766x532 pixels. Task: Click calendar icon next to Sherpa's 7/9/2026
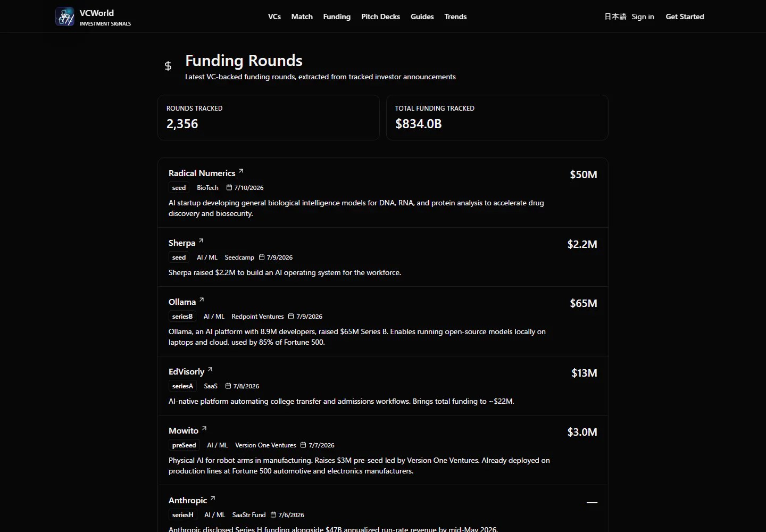click(262, 257)
